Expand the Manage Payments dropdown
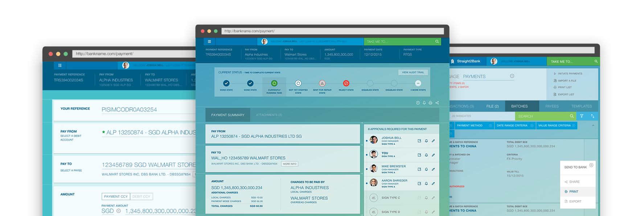The width and height of the screenshot is (644, 216). coord(512,76)
